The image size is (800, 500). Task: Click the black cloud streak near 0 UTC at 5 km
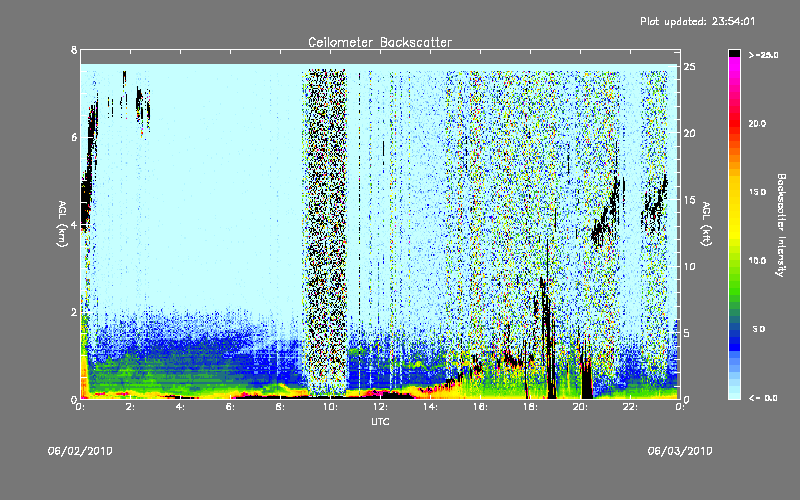tap(88, 168)
